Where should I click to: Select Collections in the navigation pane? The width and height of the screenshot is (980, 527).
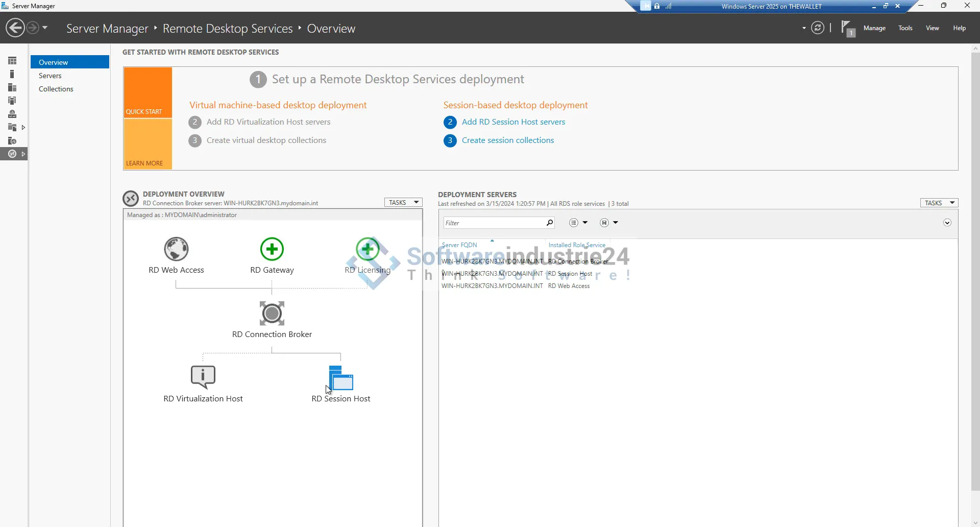pyautogui.click(x=56, y=89)
